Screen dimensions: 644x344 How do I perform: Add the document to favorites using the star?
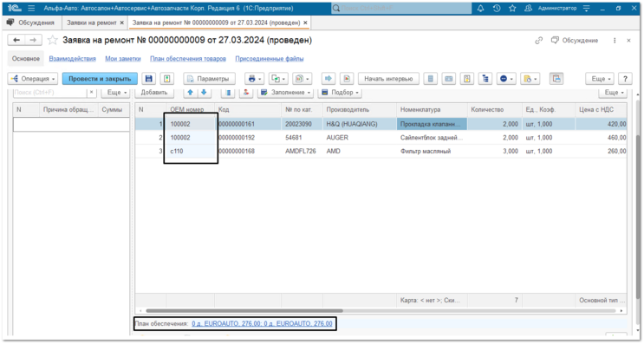[x=52, y=40]
